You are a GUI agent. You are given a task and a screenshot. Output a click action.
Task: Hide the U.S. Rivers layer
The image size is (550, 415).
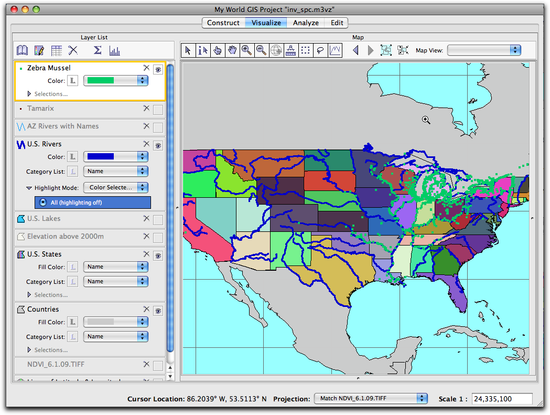[x=158, y=145]
